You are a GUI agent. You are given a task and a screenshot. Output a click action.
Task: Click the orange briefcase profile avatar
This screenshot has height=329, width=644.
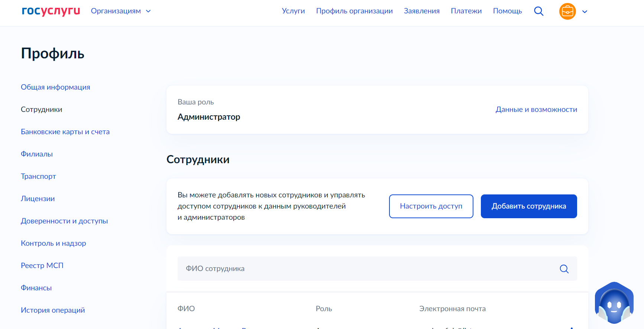567,12
